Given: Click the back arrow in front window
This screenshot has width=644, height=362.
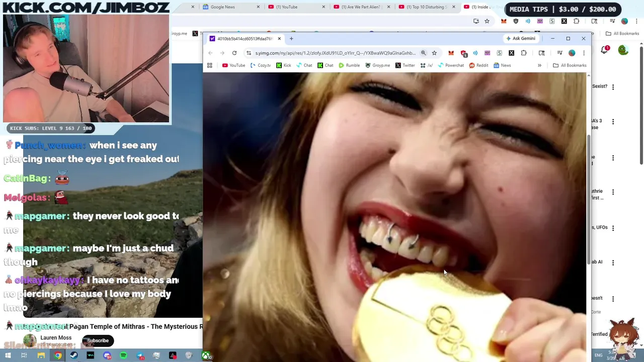Looking at the screenshot, I should [210, 53].
